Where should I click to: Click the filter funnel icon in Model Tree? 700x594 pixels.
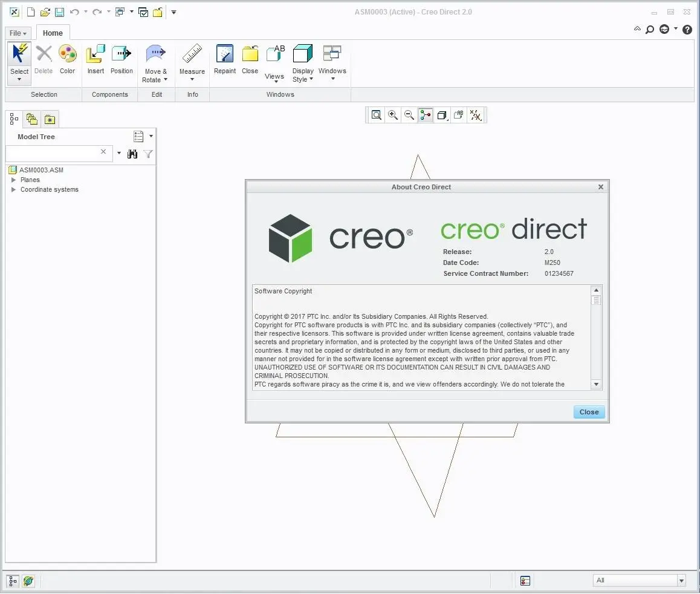coord(148,154)
